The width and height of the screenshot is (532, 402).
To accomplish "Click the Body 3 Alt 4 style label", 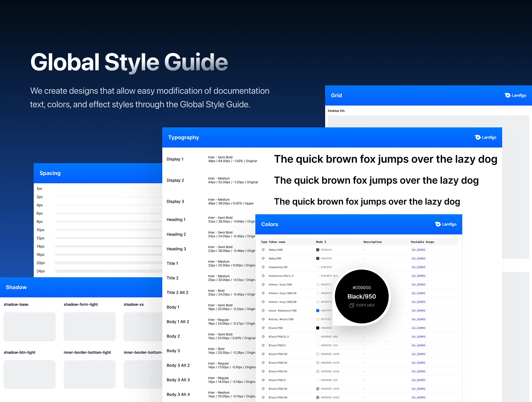I will [178, 395].
